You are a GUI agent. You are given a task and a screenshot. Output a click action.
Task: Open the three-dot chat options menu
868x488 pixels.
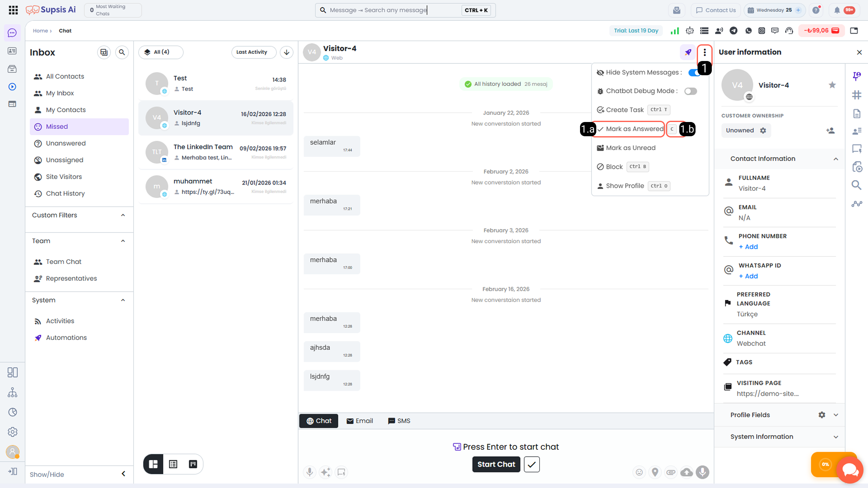coord(704,52)
